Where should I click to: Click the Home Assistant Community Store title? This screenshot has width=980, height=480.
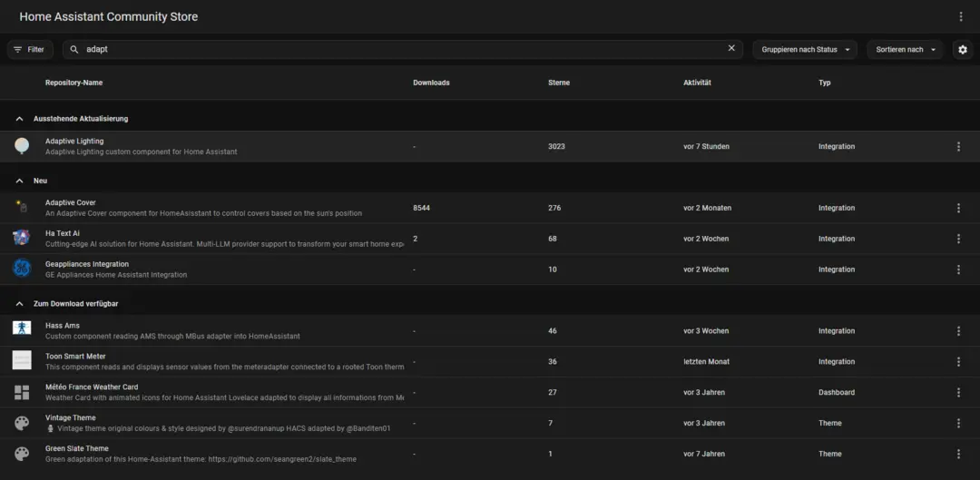coord(109,17)
